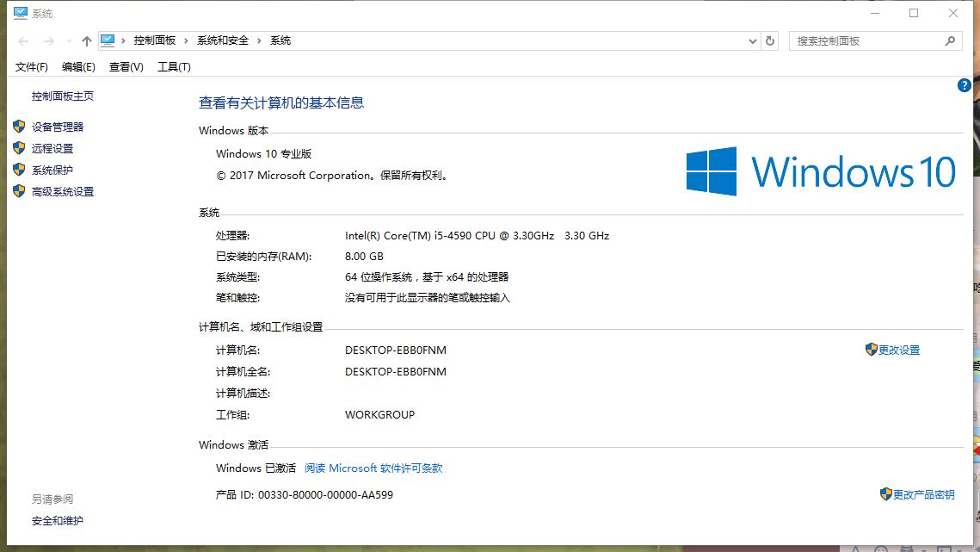Open recent locations dropdown arrow
980x552 pixels.
coord(69,41)
